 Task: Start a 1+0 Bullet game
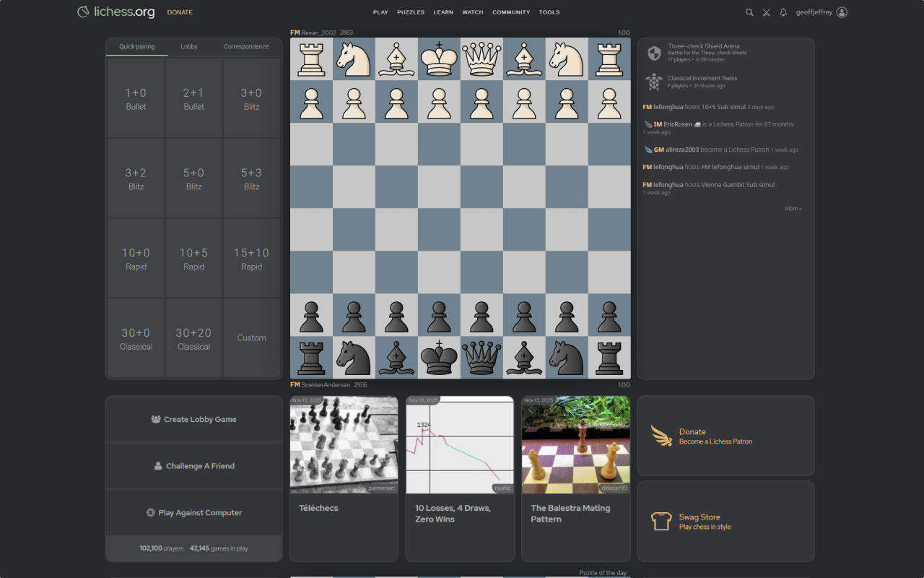pyautogui.click(x=136, y=98)
